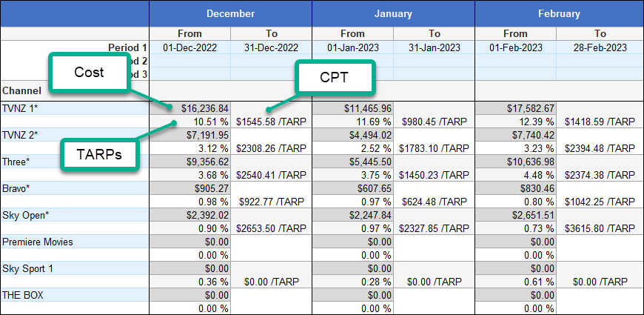Click TVNZ 1 January CPT $980.45 /TARP
The image size is (644, 315).
[x=434, y=122]
